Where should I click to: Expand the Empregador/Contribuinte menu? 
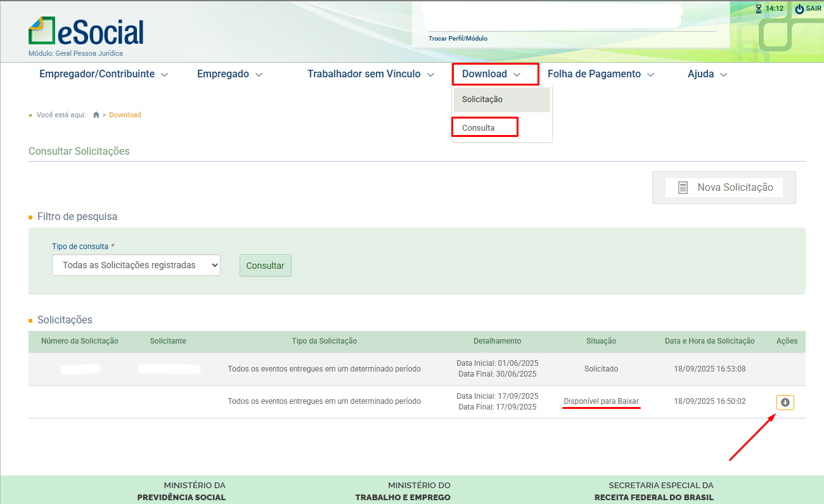103,74
